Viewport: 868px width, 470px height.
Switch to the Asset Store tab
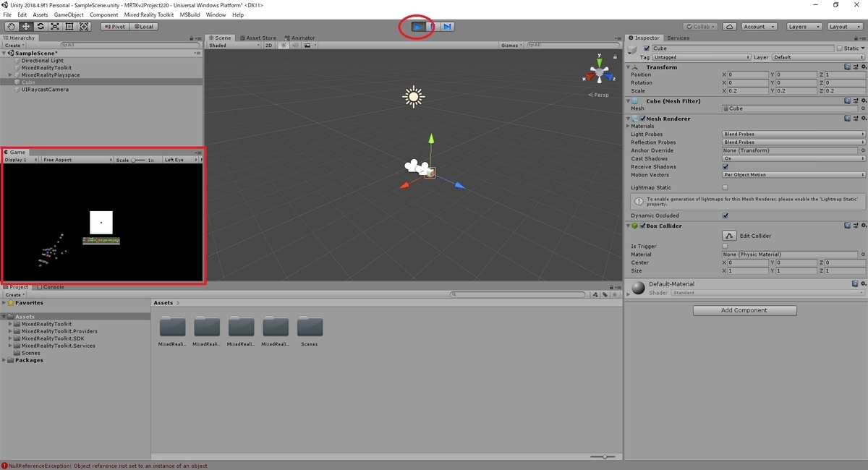coord(258,38)
